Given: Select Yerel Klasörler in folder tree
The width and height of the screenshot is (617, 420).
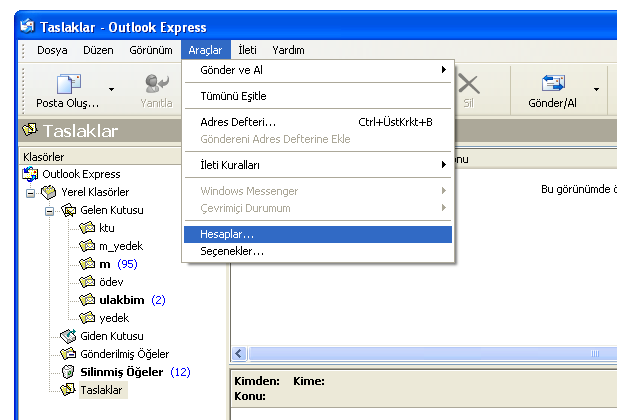Looking at the screenshot, I should [95, 192].
